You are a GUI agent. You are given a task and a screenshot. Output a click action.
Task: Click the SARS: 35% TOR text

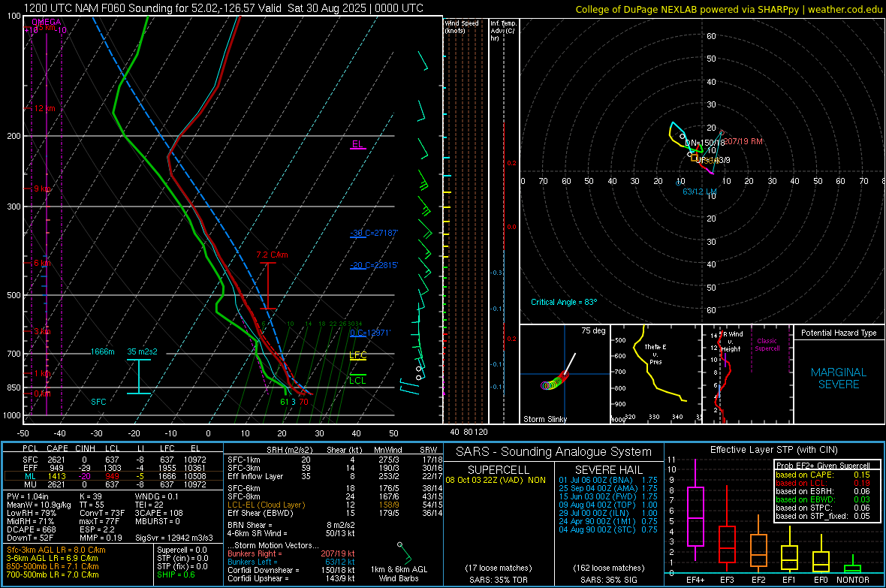point(498,580)
